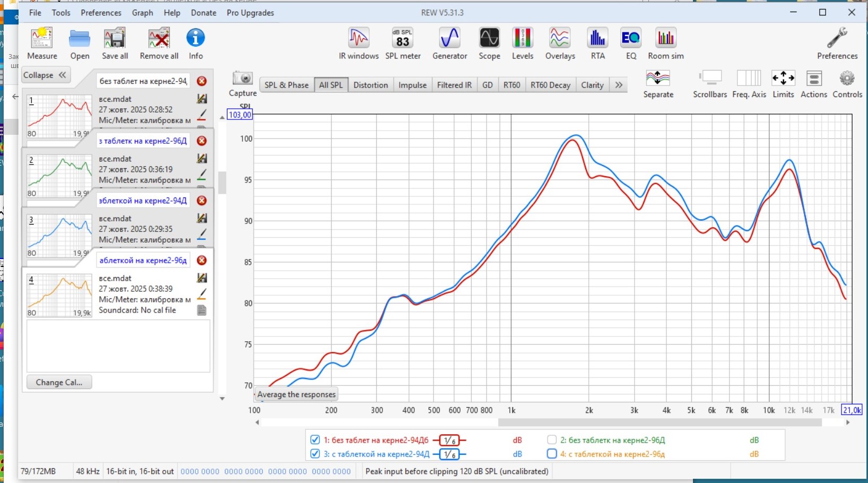Viewport: 868px width, 483px height.
Task: Change trace colour for measurement 3 (blue pencil)
Action: [202, 235]
